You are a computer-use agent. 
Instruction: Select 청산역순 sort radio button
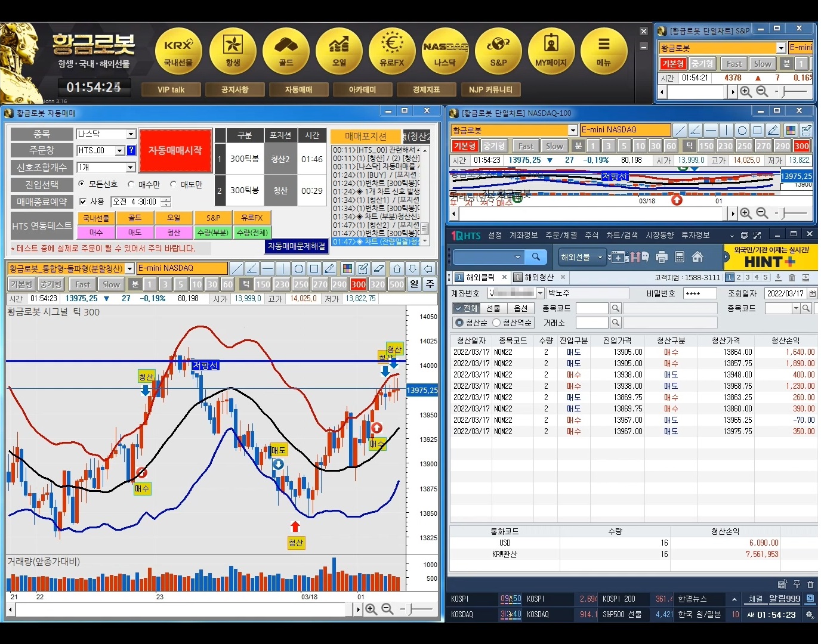[496, 323]
